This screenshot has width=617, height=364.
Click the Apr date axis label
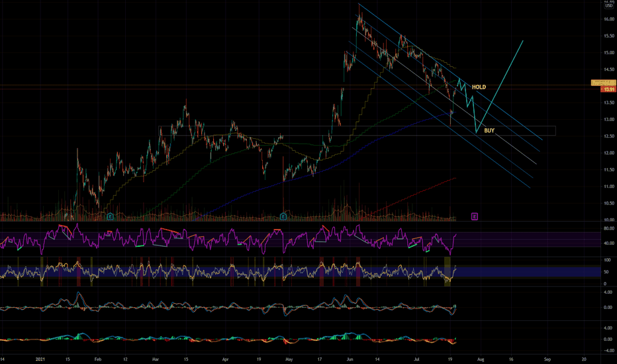point(225,359)
